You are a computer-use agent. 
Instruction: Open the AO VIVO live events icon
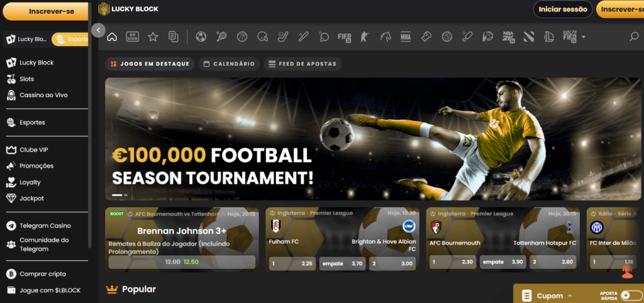132,37
